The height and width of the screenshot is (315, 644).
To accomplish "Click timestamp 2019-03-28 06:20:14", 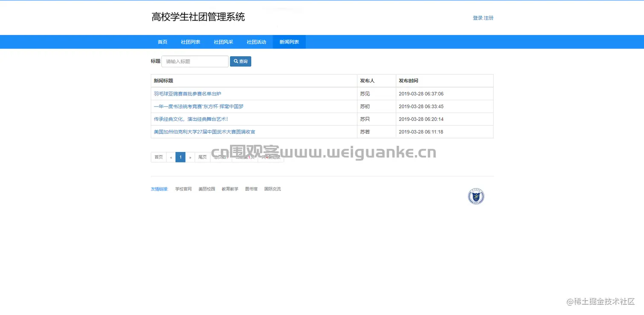I will (421, 119).
